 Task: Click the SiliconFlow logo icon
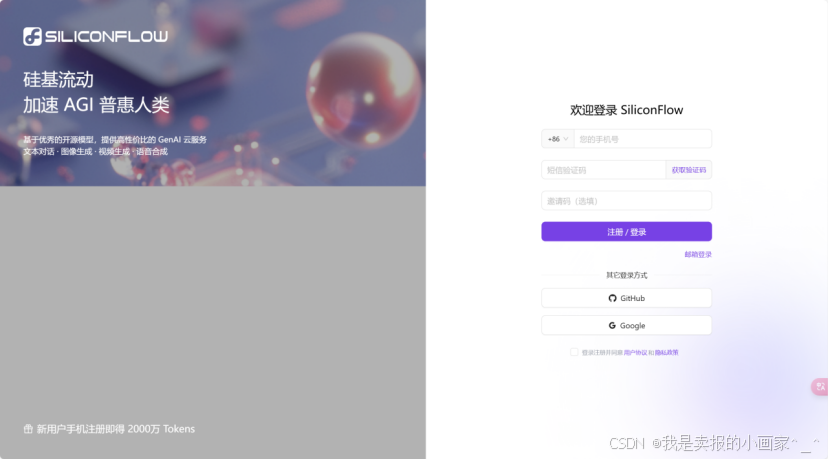coord(32,36)
